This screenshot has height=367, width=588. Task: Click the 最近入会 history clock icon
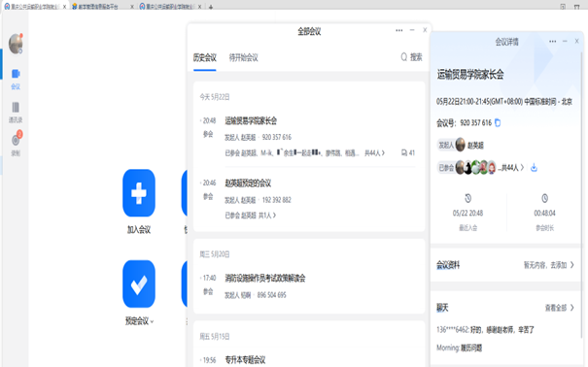pos(468,198)
